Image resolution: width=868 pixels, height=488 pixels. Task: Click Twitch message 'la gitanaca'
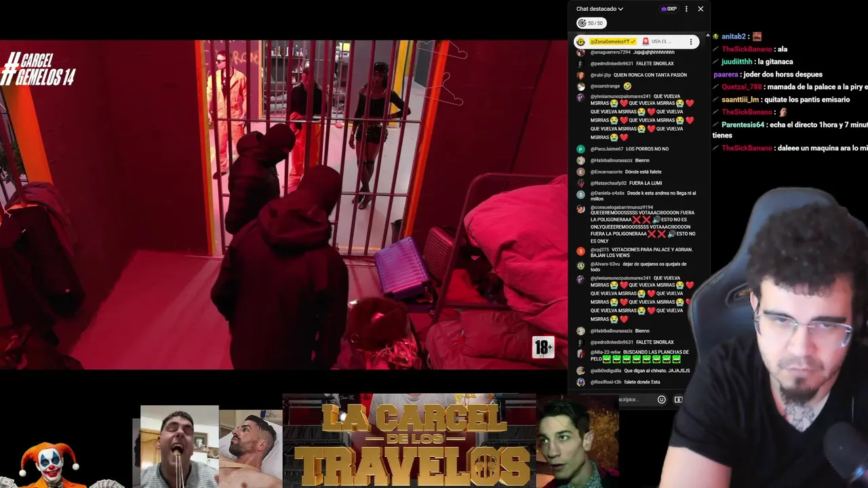774,62
